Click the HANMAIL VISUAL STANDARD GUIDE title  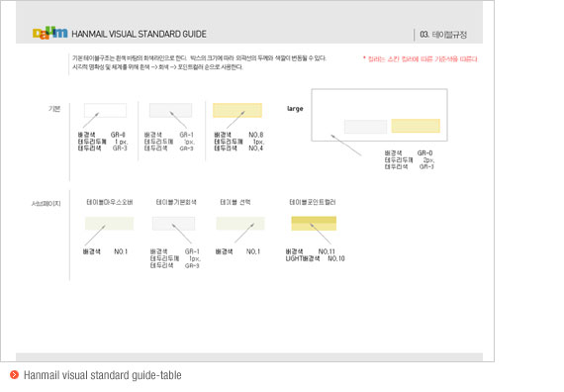[139, 34]
